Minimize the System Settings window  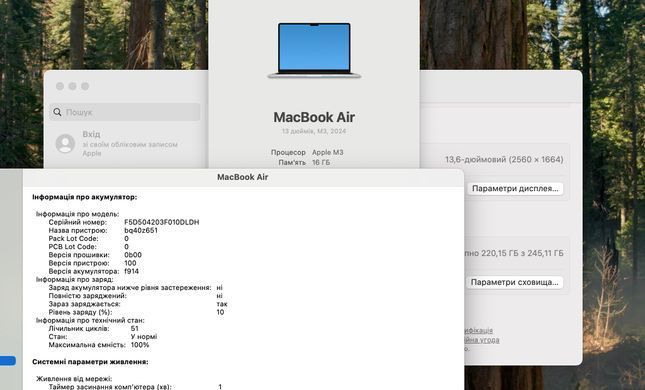pyautogui.click(x=72, y=86)
